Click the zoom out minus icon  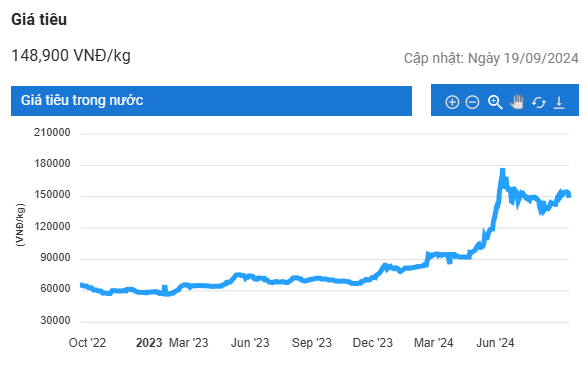472,102
